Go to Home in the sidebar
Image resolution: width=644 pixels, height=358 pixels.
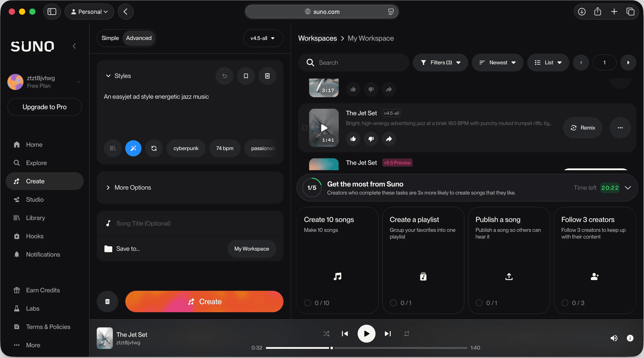tap(44, 144)
